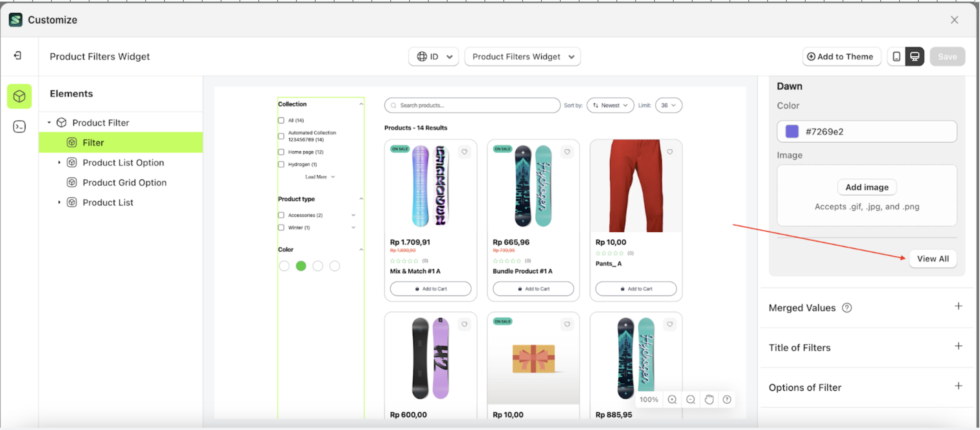Open the ID language dropdown
The height and width of the screenshot is (430, 980).
(433, 57)
